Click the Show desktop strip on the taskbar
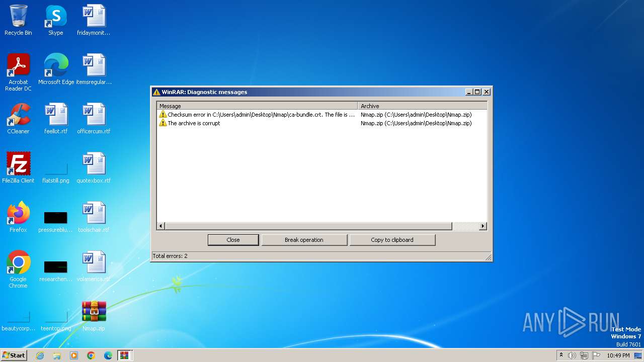 (639, 355)
